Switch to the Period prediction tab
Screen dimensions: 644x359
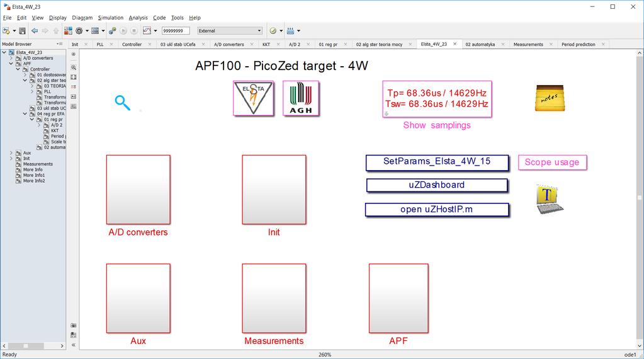pos(579,44)
